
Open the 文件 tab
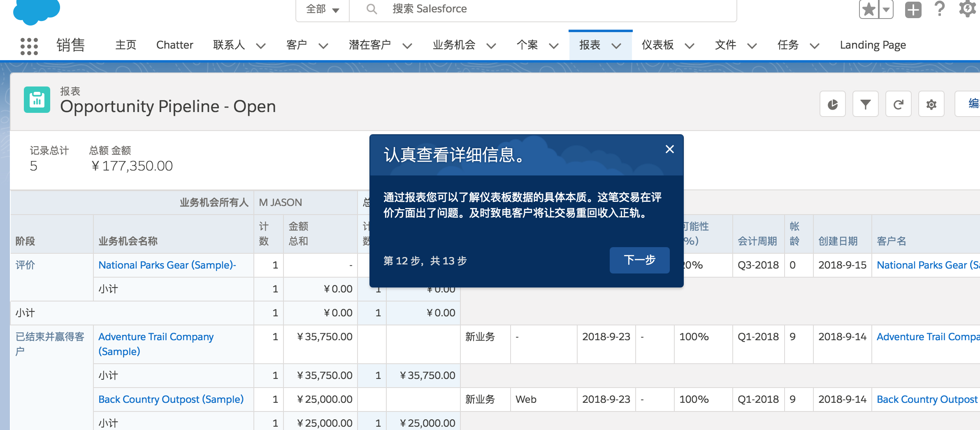point(725,45)
